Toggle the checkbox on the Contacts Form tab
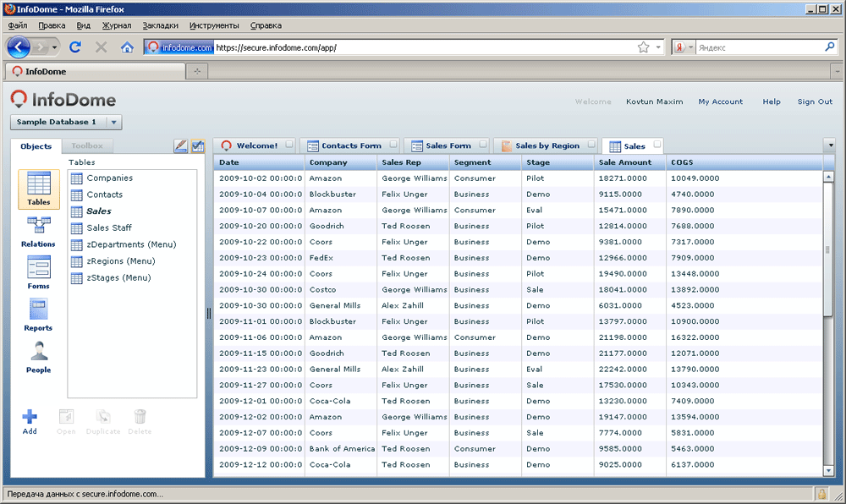 pos(393,144)
